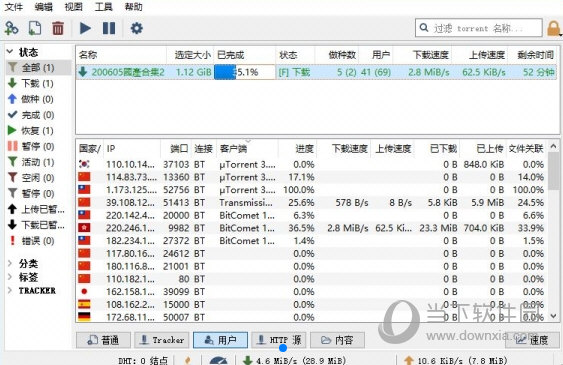Click the speedometer alternative speed icon
Viewport: 563px width, 365px height.
click(218, 360)
